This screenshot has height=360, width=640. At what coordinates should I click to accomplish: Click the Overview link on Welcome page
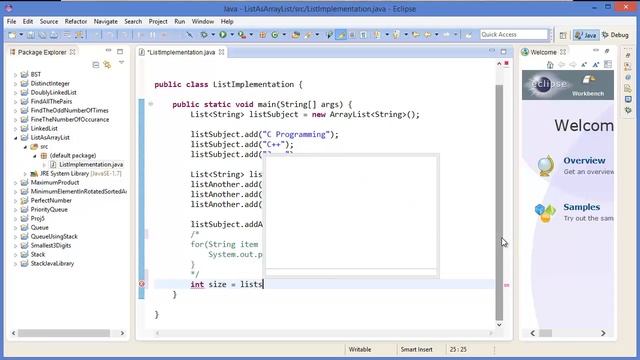coord(584,160)
